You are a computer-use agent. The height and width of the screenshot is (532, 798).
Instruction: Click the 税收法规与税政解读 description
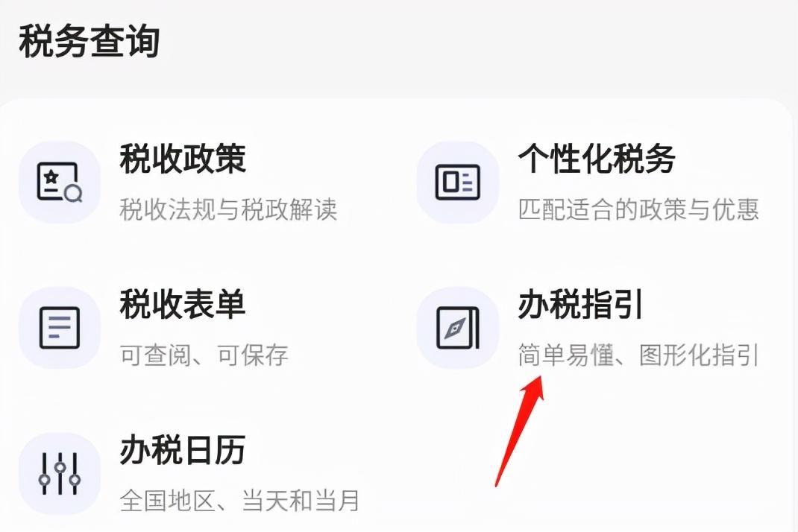pos(228,209)
